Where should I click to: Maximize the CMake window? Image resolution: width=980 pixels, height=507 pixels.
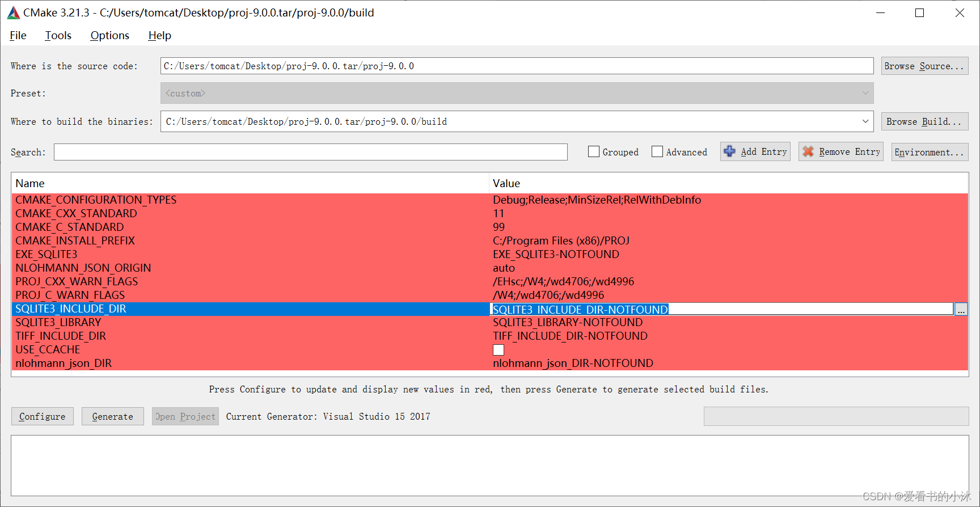click(919, 12)
